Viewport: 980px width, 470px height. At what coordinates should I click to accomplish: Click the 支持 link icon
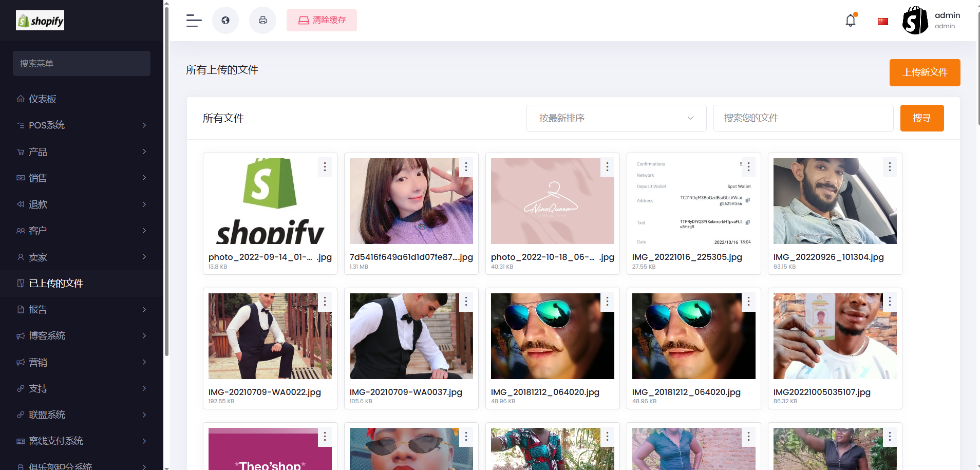21,389
